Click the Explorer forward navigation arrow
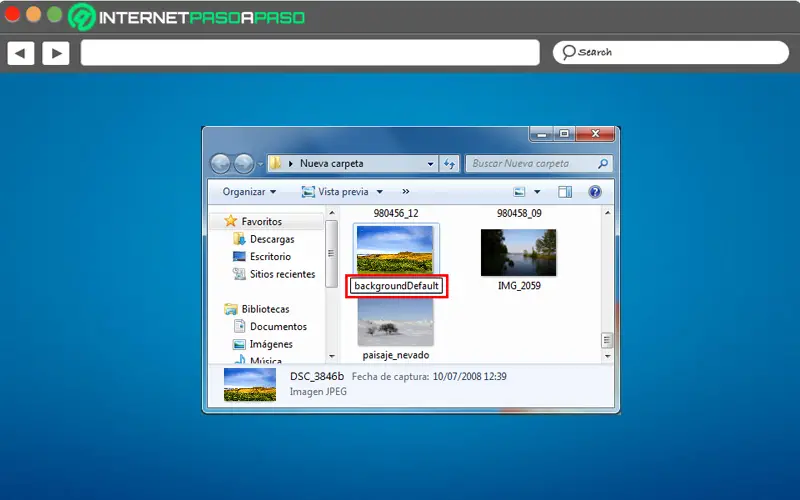The height and width of the screenshot is (500, 800). [x=243, y=164]
